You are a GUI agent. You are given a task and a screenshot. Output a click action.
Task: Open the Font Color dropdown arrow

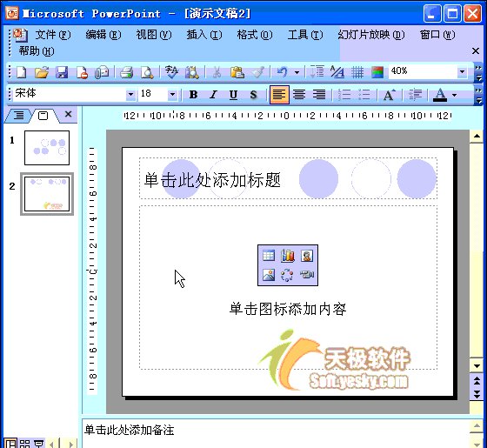click(x=454, y=95)
